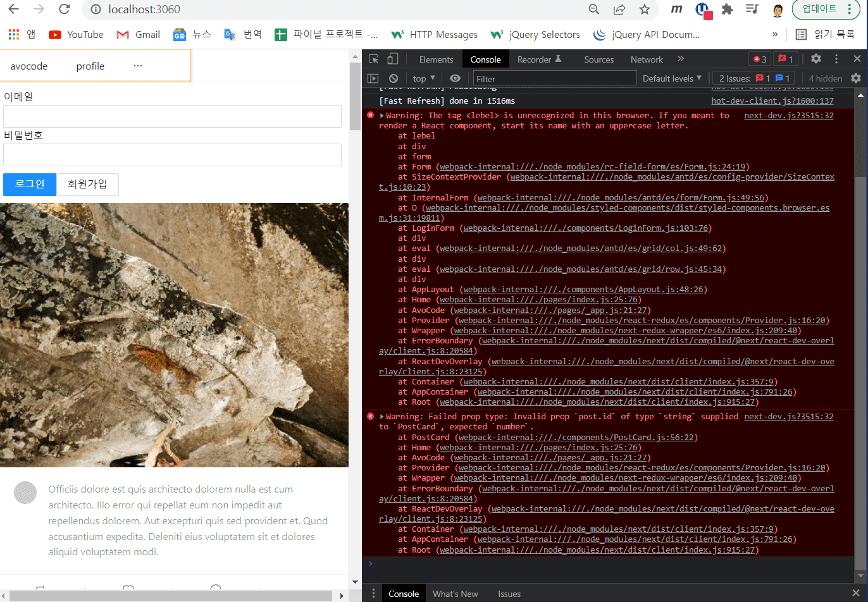The width and height of the screenshot is (868, 602).
Task: Open the Default levels dropdown
Action: [x=672, y=78]
